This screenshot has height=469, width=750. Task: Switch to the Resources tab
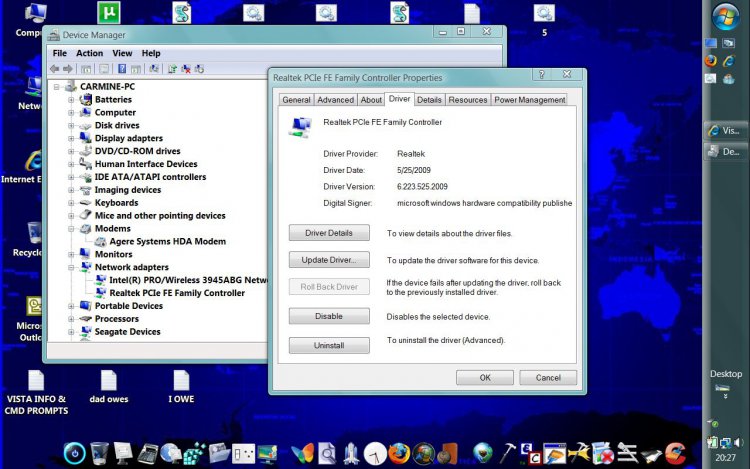(467, 99)
